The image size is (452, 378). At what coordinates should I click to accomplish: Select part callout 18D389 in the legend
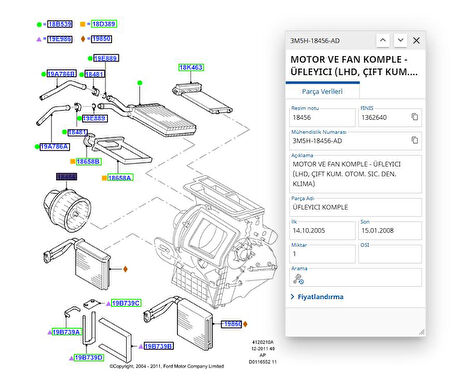104,24
